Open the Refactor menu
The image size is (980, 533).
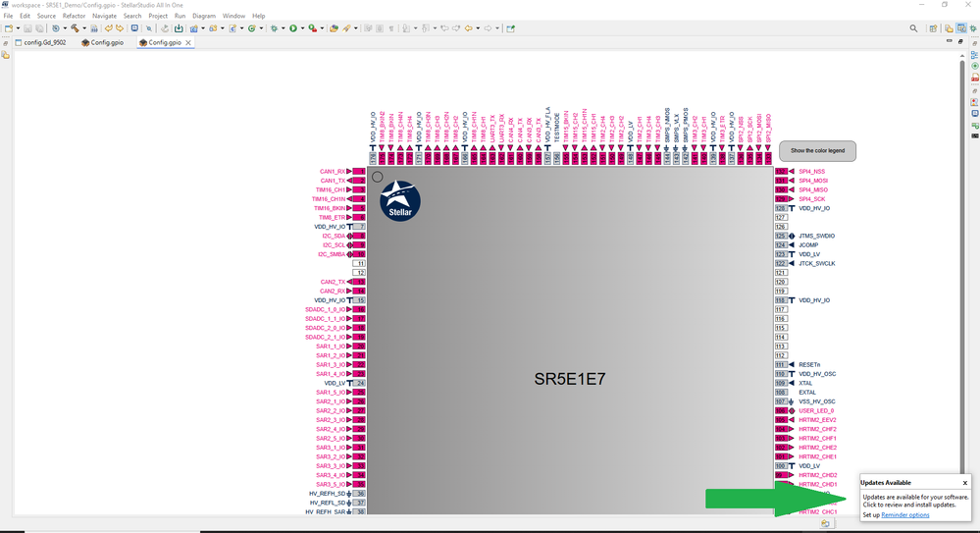[74, 16]
